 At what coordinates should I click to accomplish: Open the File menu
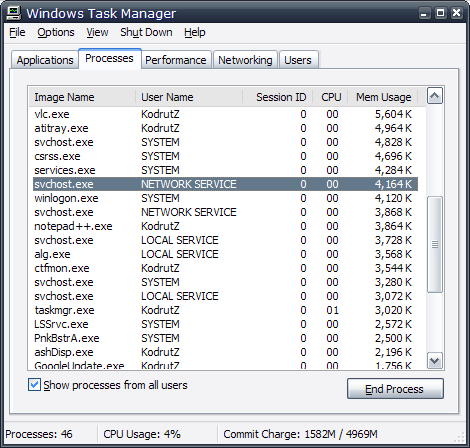pos(17,32)
